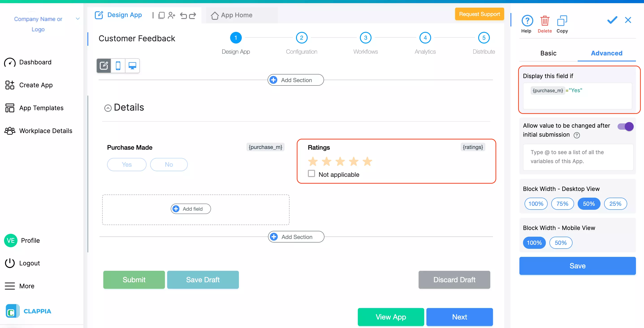Viewport: 644px width, 328px height.
Task: Click the Delete trash icon
Action: (x=545, y=21)
